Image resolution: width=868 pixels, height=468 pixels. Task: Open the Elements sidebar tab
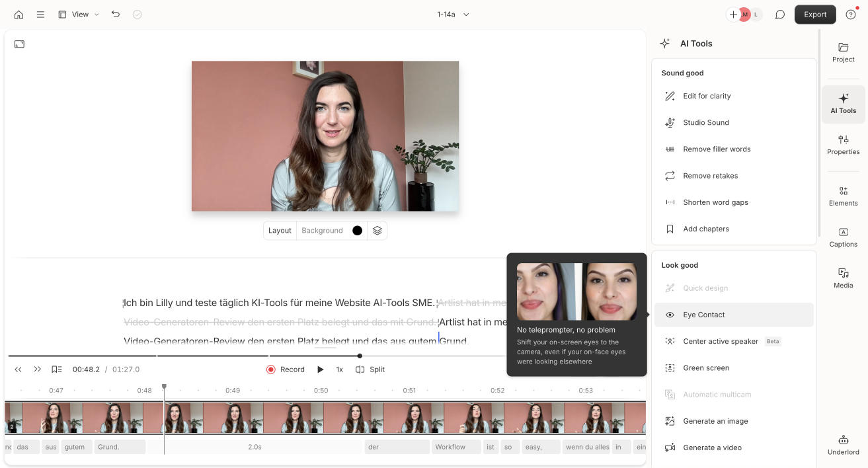pyautogui.click(x=844, y=196)
